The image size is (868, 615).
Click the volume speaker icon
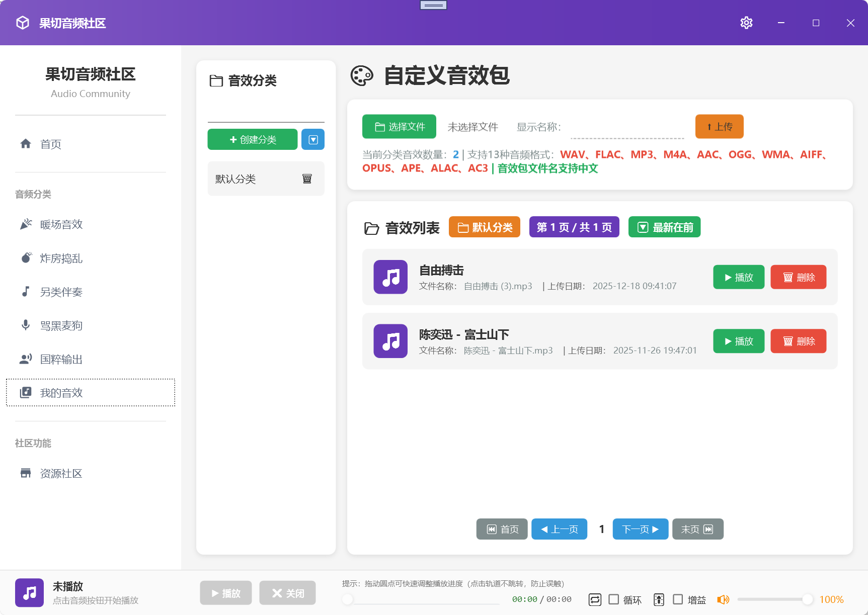(x=724, y=599)
